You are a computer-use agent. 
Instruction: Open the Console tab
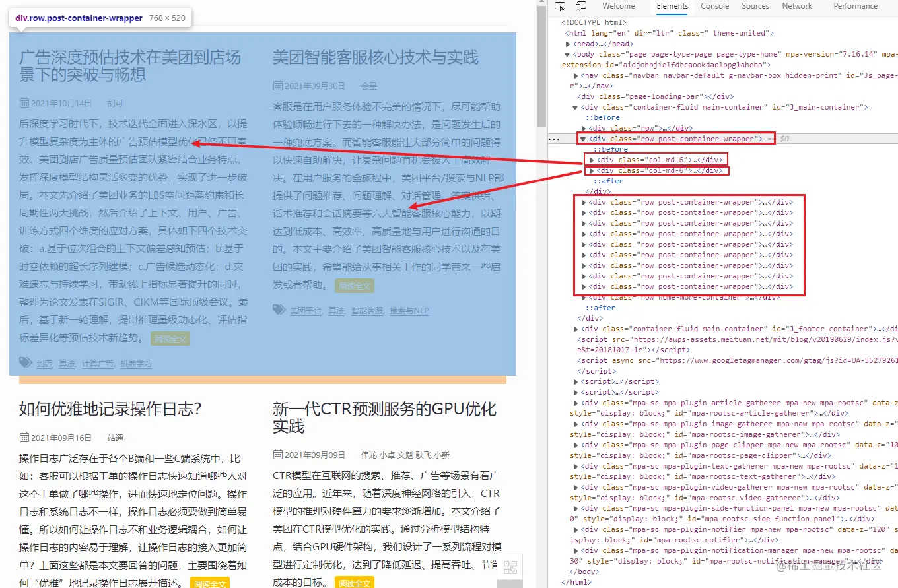click(x=715, y=6)
